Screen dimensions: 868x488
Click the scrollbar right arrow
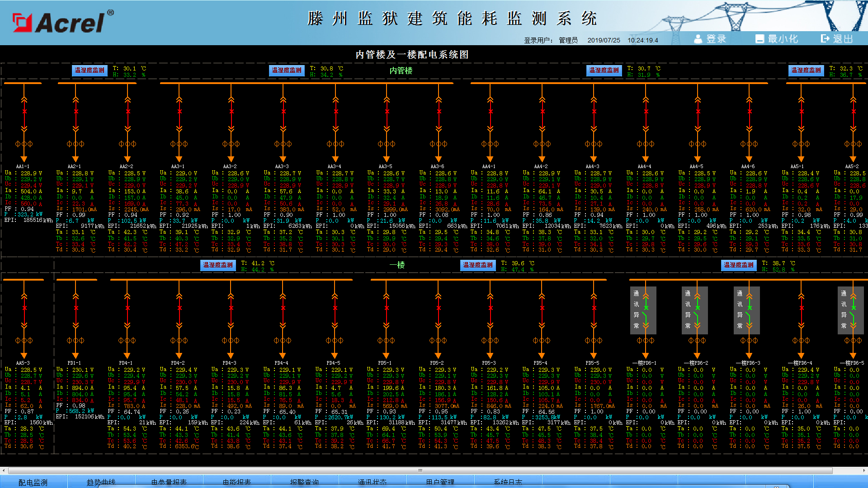pos(864,470)
